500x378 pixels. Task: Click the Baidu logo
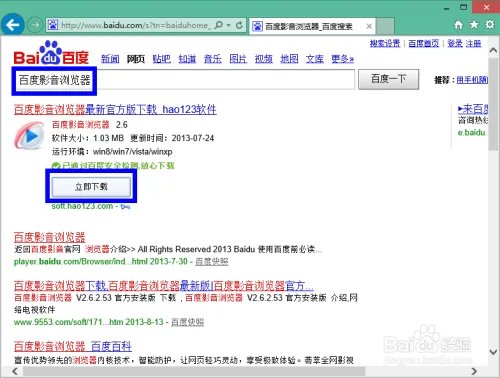[51, 53]
